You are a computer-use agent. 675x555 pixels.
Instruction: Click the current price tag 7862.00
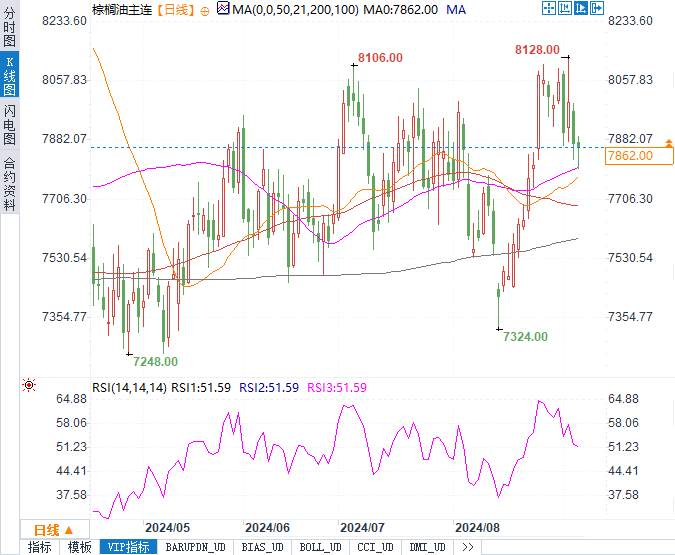pyautogui.click(x=639, y=155)
